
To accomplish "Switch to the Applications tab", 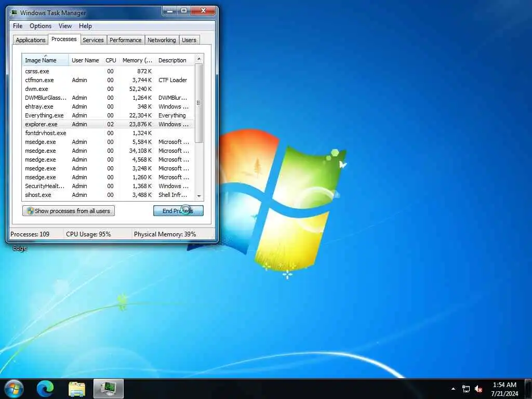I will tap(31, 40).
